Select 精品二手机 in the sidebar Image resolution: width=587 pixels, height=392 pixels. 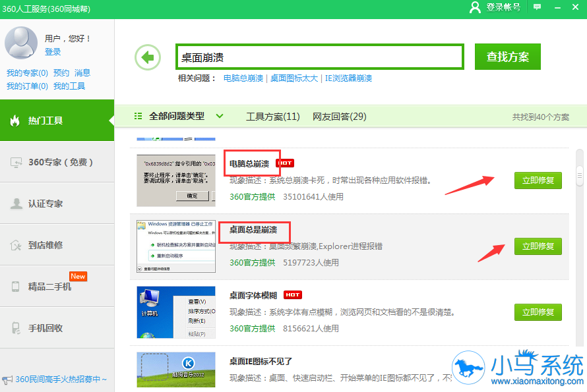[57, 287]
